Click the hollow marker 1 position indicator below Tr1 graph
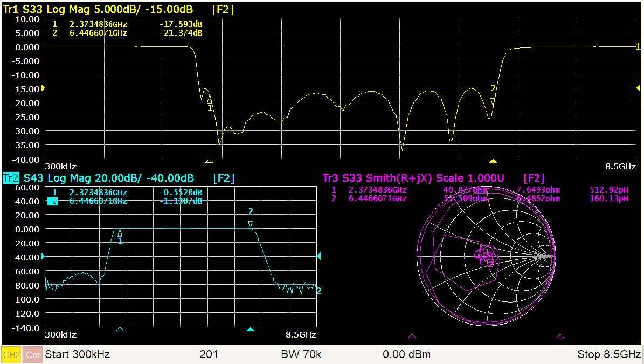This screenshot has width=644, height=364. pos(209,161)
